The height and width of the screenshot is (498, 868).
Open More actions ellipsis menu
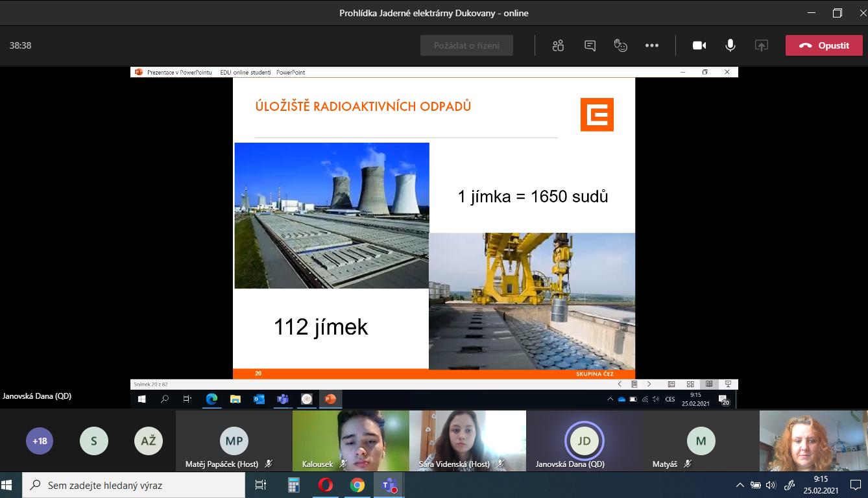point(652,45)
